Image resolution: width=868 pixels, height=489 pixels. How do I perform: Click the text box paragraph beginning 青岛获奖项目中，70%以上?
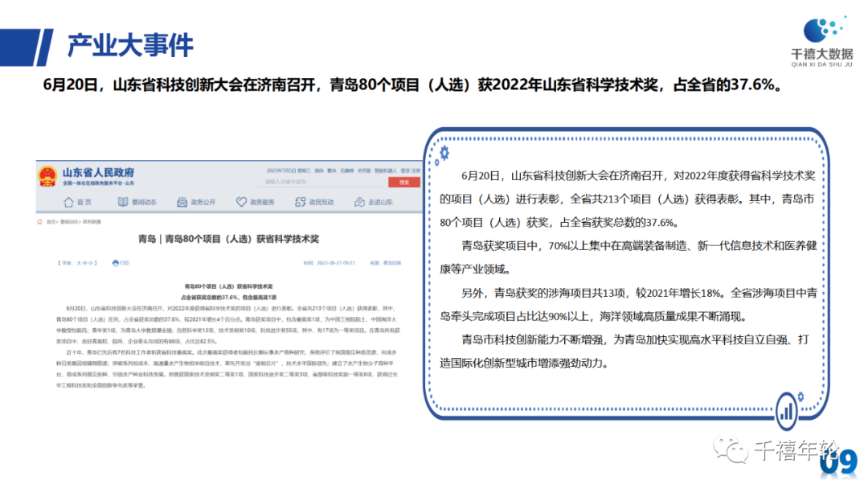628,257
